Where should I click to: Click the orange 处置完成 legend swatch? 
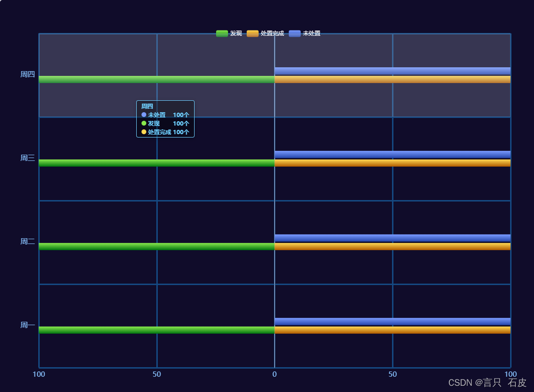[253, 33]
